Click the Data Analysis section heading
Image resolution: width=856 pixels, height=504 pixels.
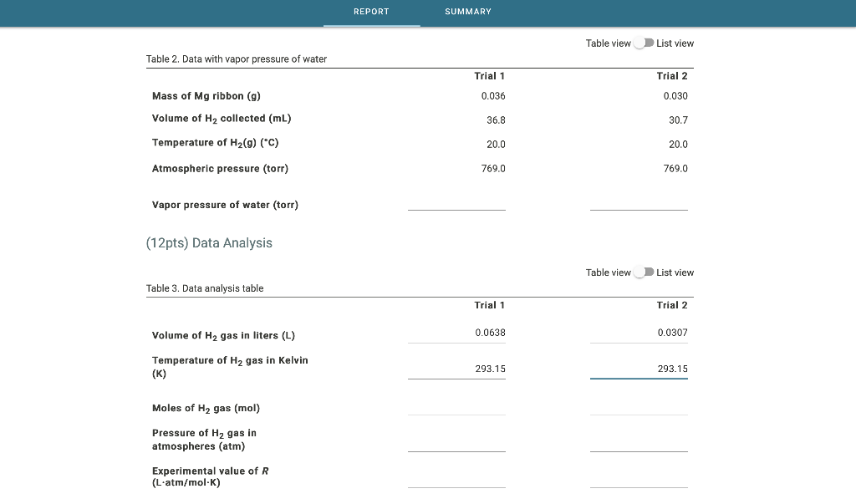(210, 242)
